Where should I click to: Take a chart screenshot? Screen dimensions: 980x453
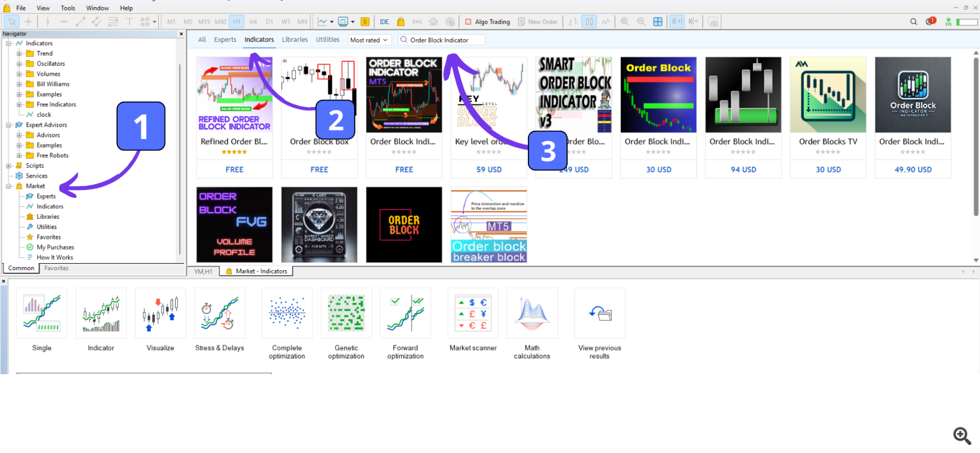point(713,22)
